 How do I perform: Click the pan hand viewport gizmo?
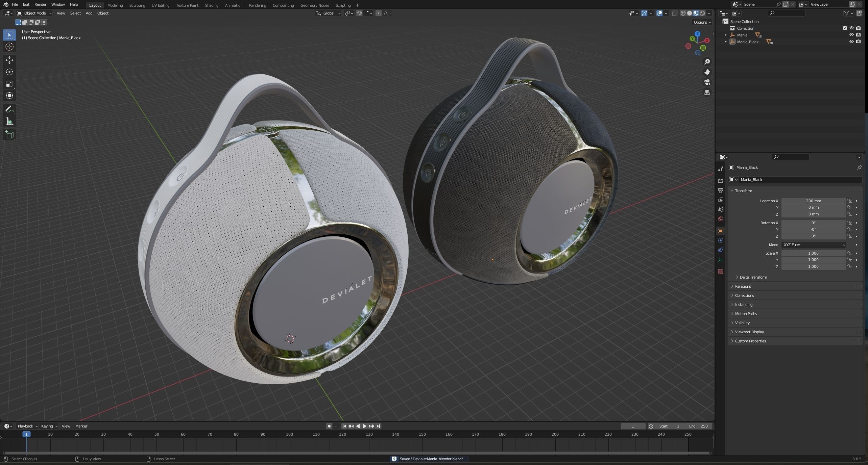(x=707, y=72)
